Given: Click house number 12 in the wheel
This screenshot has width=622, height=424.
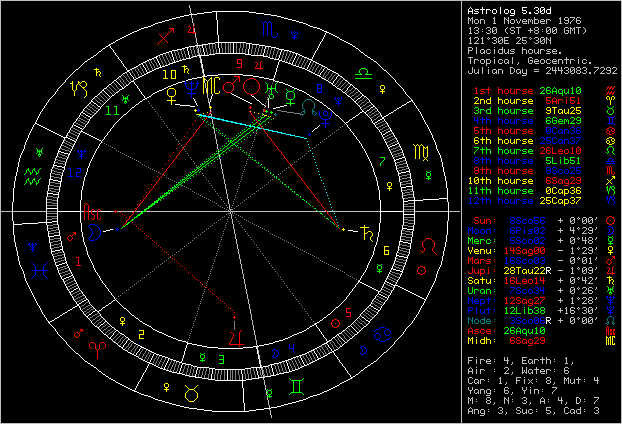Looking at the screenshot, I should pos(75,172).
